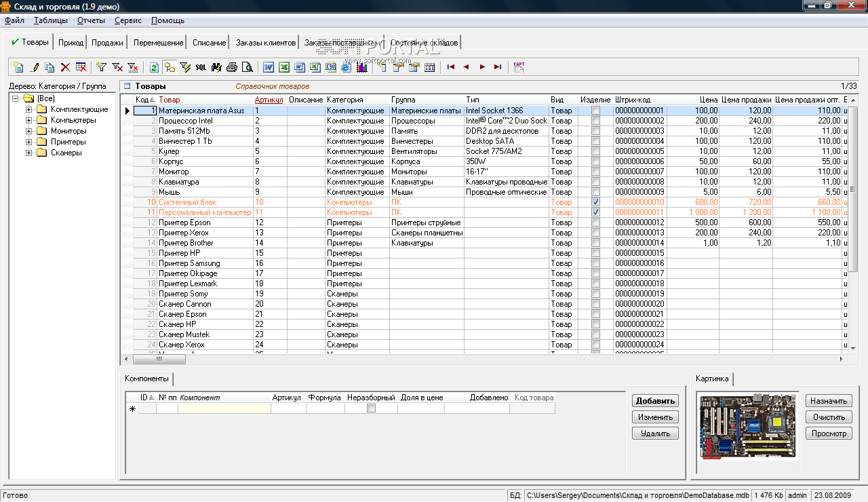The image size is (868, 502).
Task: Collapse the (Все) root tree node
Action: (16, 98)
